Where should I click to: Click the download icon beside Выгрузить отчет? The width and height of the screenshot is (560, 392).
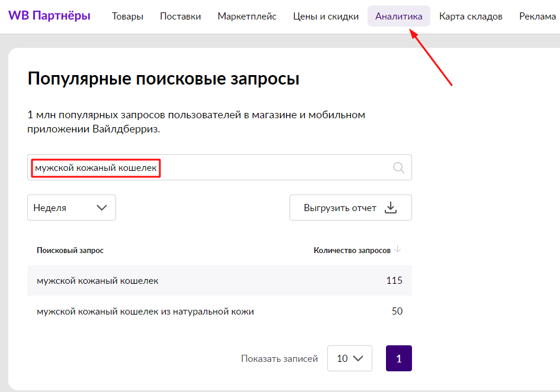coord(390,208)
